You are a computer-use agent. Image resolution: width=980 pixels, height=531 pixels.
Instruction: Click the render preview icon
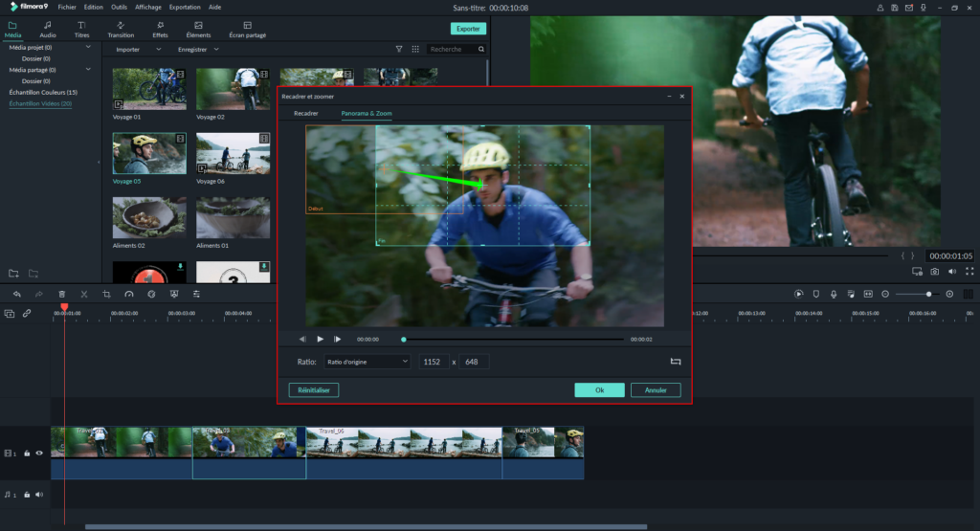click(x=799, y=295)
